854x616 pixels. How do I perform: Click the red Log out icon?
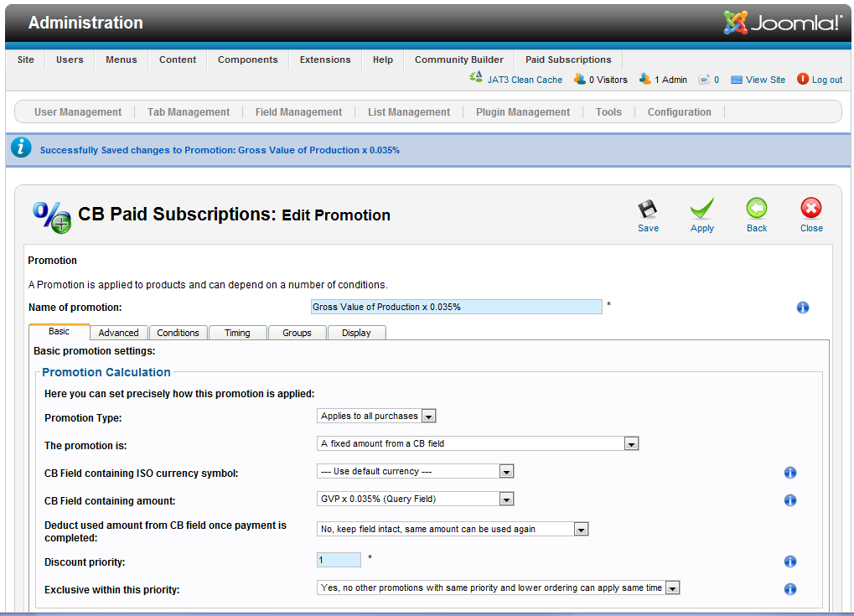pyautogui.click(x=802, y=79)
